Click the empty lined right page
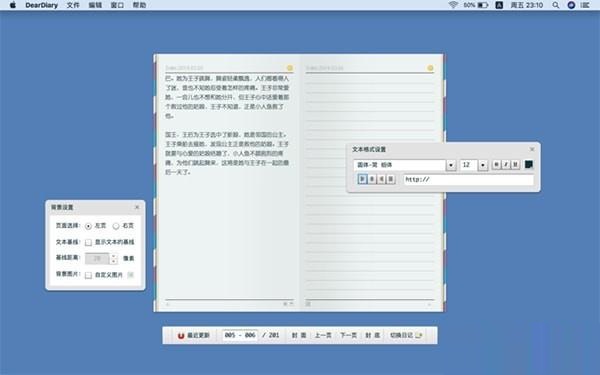The width and height of the screenshot is (600, 375). point(370,186)
